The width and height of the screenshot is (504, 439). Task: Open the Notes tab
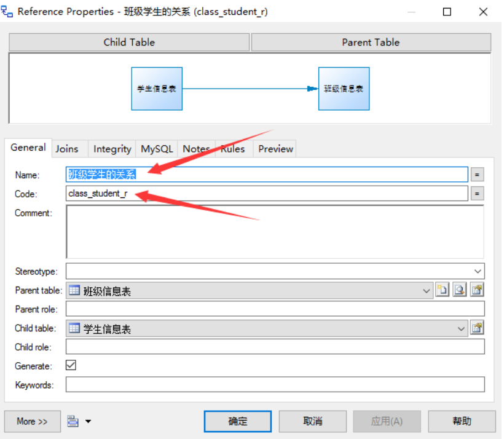pos(197,149)
